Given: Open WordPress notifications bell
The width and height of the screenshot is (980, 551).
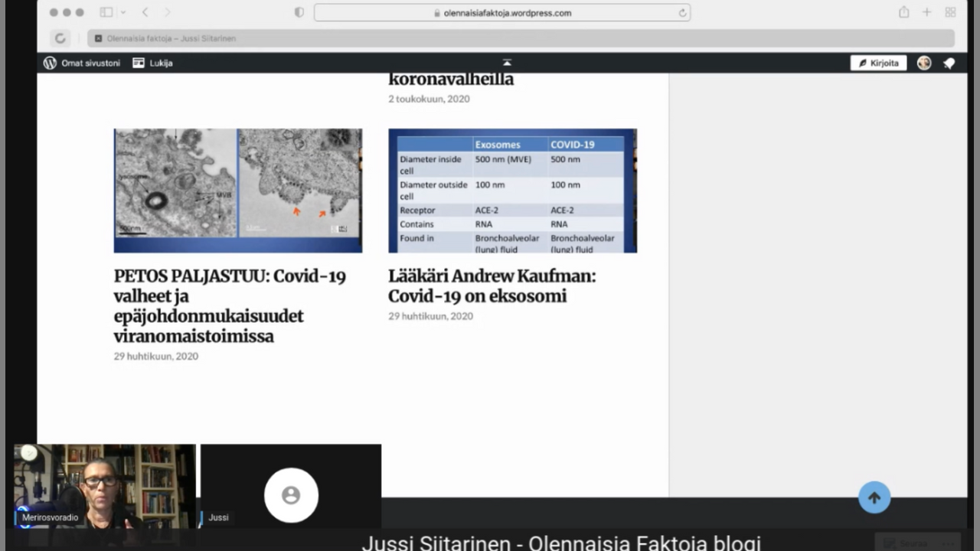Looking at the screenshot, I should pos(949,64).
